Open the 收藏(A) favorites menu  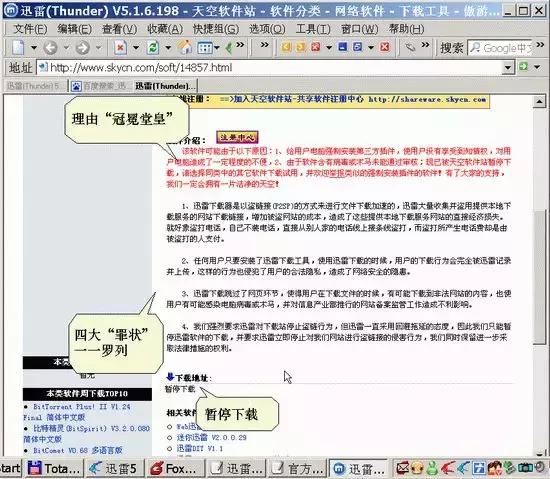pyautogui.click(x=165, y=29)
